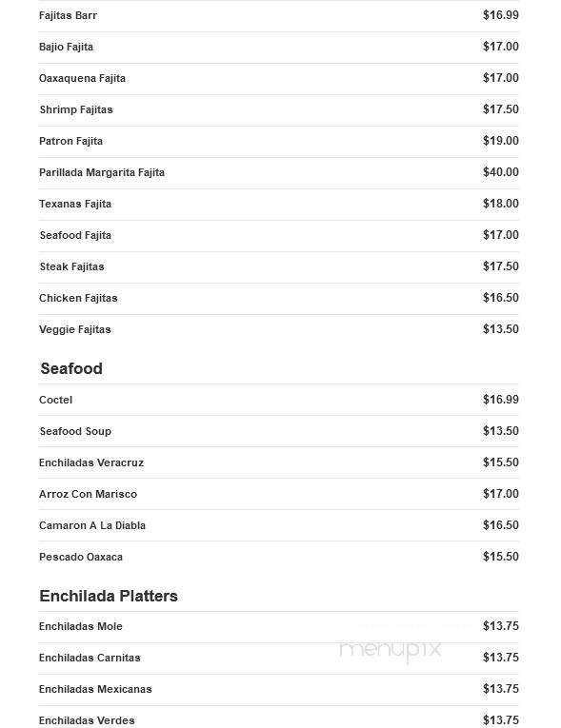Select Enchiladas Mole item
This screenshot has width=561, height=728.
(x=81, y=626)
